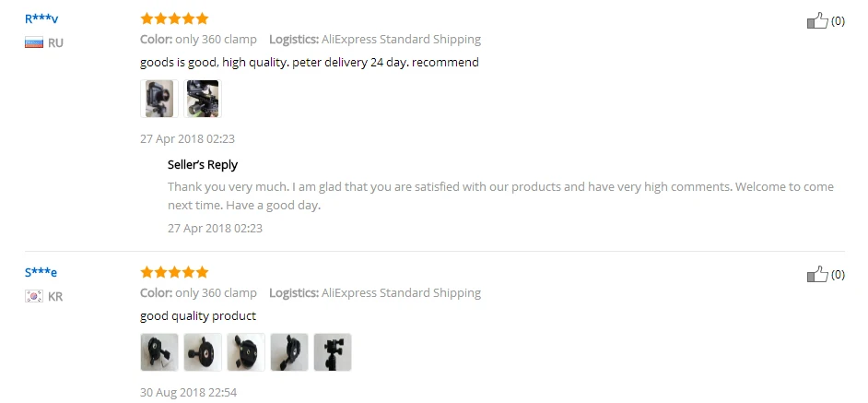Click the like count beside S***e's review
Screen dimensions: 868x403
click(x=838, y=274)
